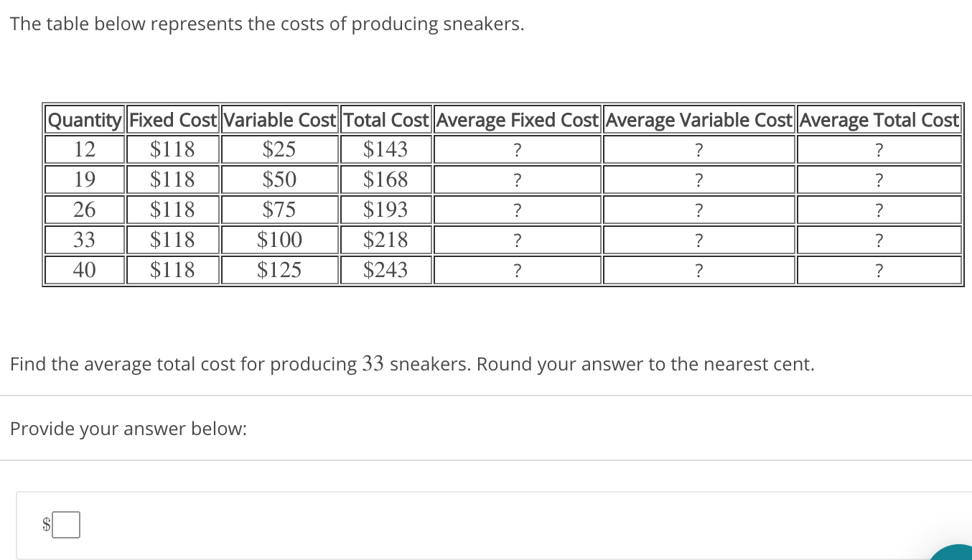Click the teal circle button at bottom right
The image size is (972, 560).
coord(954,554)
